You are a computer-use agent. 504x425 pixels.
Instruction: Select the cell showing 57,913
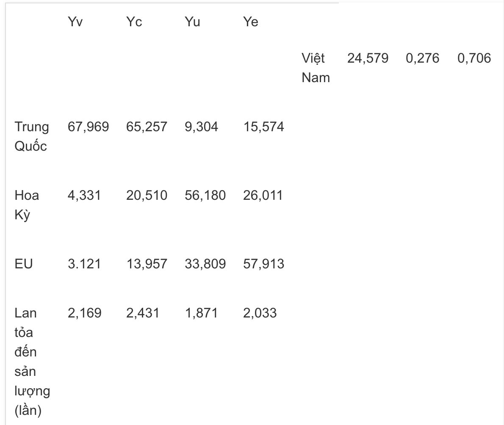pos(263,264)
